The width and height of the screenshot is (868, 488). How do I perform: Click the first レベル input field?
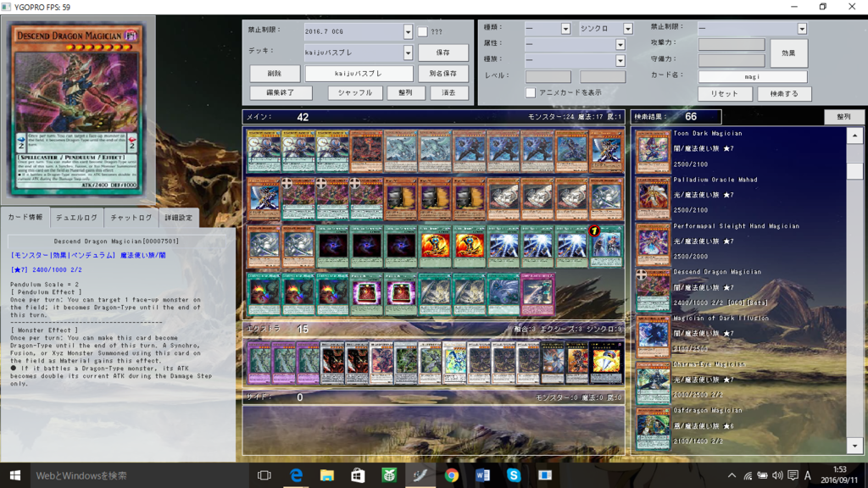tap(548, 75)
